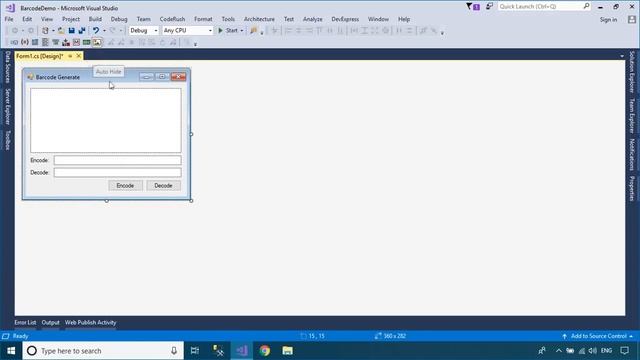Click the Undo arrow icon
Screen dimensions: 640x360
pos(96,31)
